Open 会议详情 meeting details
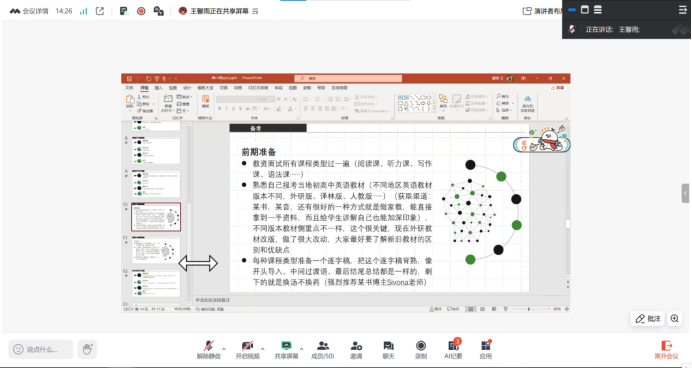 coord(29,11)
